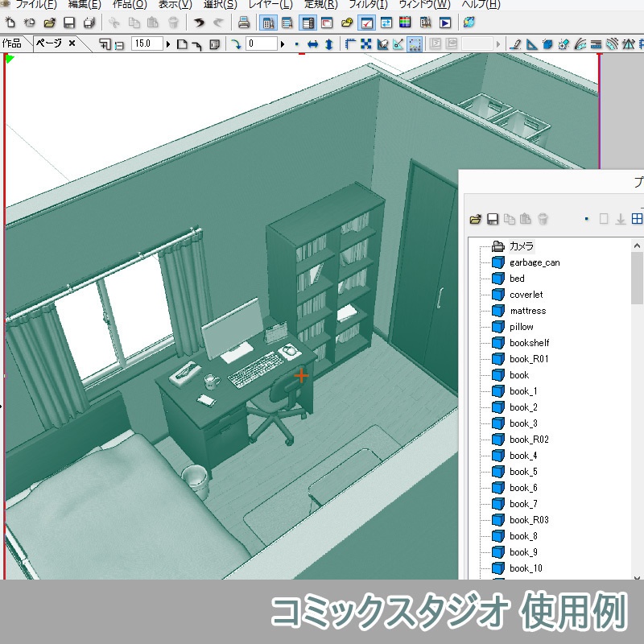Click the Save icon in the main toolbar

[x=67, y=25]
